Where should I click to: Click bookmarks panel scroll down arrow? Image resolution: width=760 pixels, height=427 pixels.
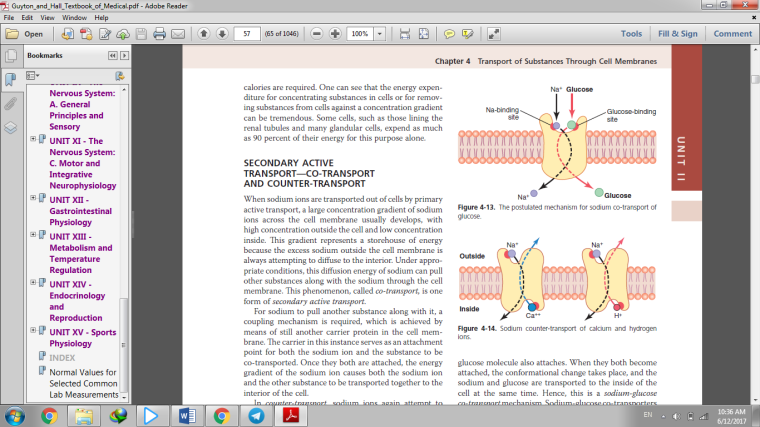pos(124,397)
